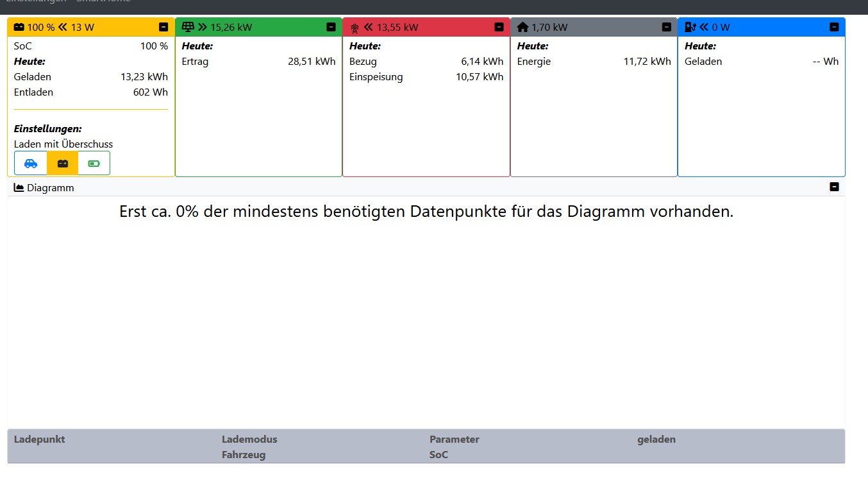Click the power pylon icon in the red header

(x=355, y=28)
